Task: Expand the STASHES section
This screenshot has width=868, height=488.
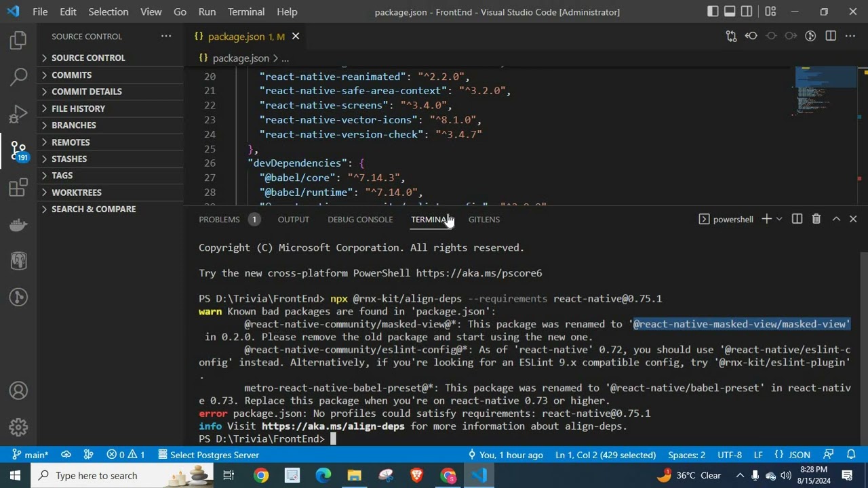Action: 110,159
